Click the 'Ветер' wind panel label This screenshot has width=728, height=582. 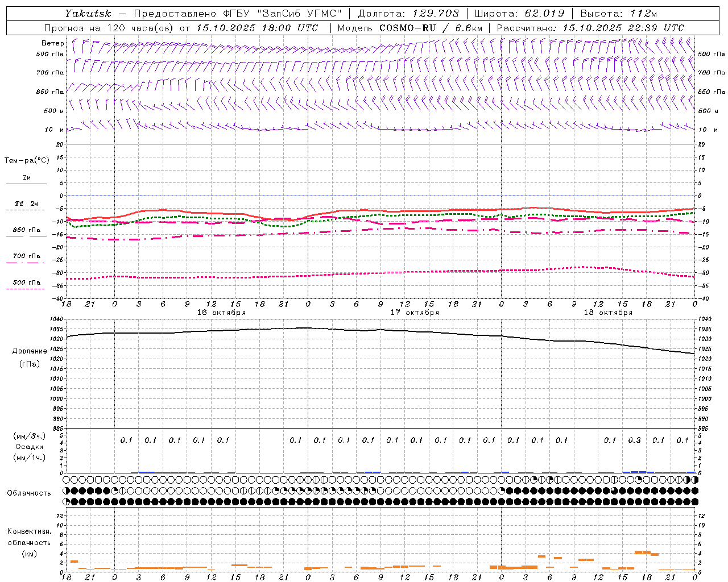click(x=53, y=43)
